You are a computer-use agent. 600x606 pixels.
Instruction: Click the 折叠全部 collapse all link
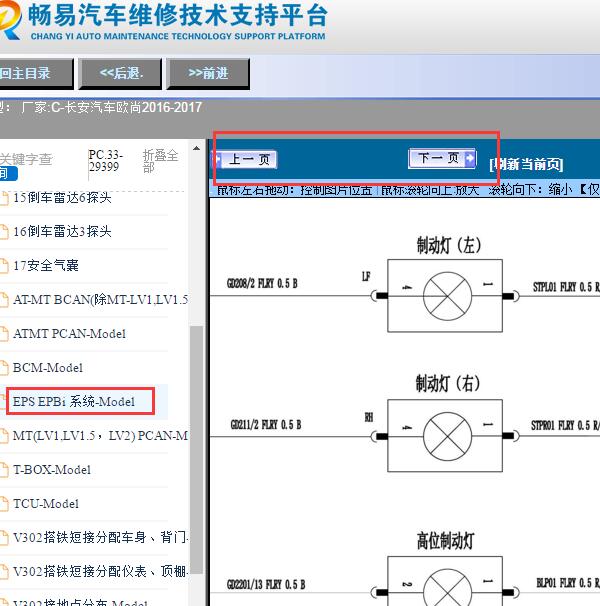point(160,161)
